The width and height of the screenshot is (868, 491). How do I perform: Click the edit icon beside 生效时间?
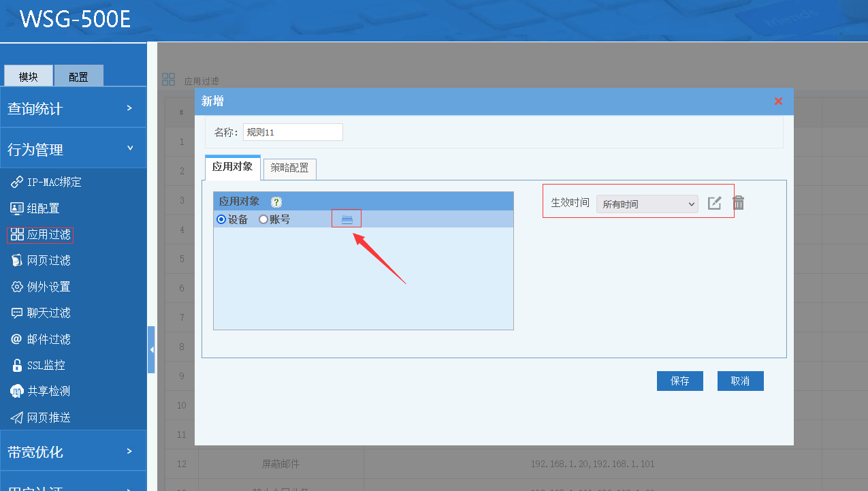(714, 203)
